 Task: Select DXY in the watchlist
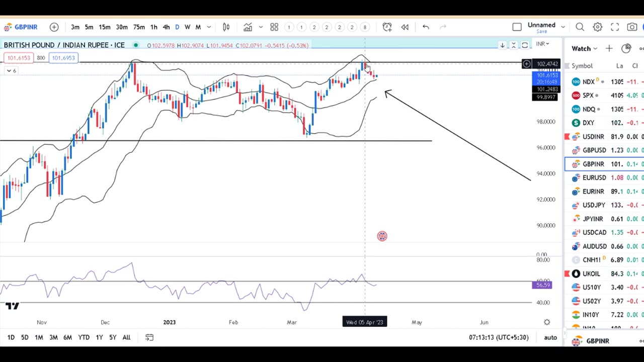(604, 123)
